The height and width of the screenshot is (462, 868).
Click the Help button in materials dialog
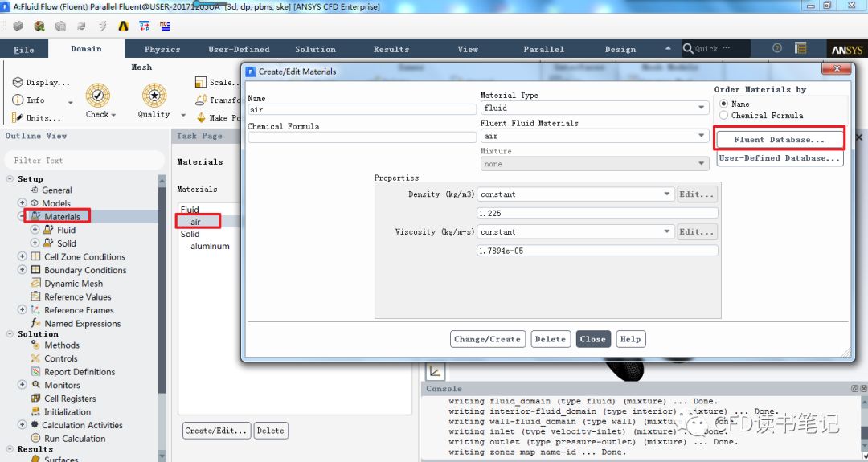(x=630, y=339)
